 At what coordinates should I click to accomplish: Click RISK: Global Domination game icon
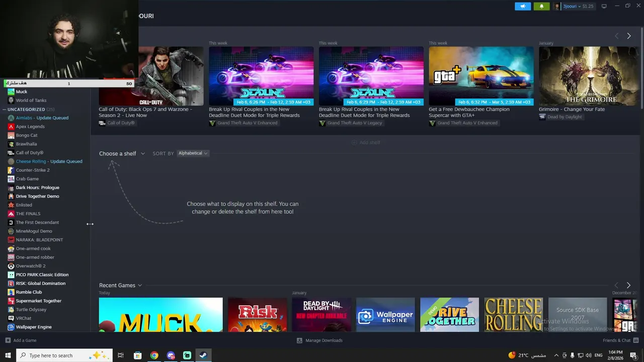click(x=11, y=284)
